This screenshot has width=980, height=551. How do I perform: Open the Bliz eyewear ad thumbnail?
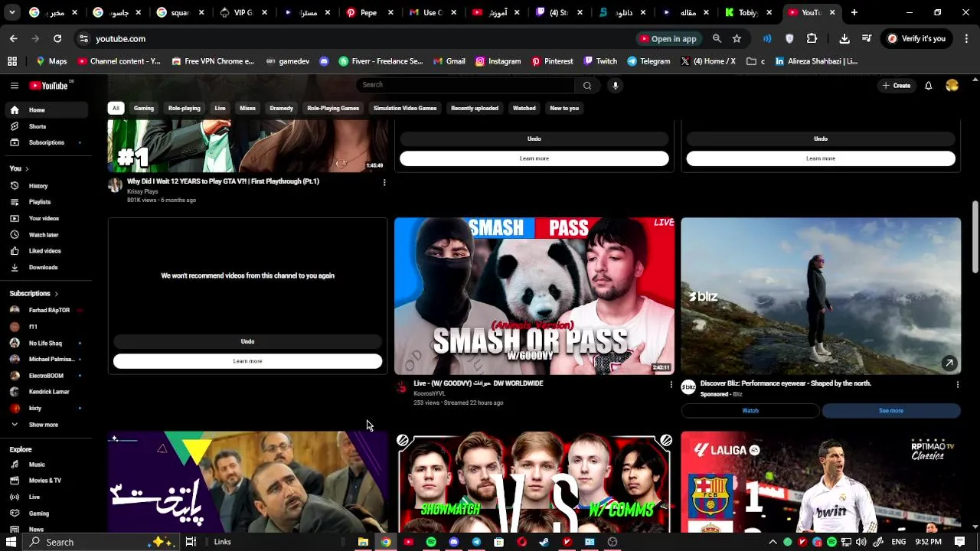pos(821,296)
